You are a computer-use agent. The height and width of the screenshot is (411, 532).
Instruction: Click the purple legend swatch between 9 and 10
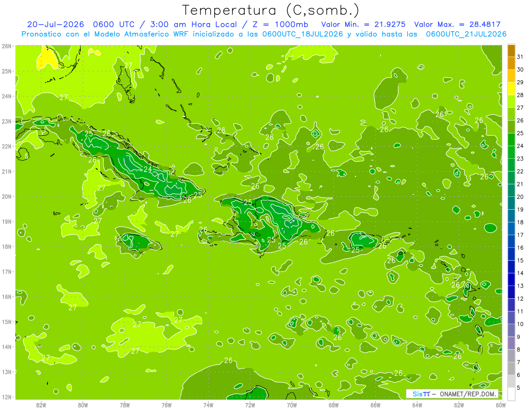(x=511, y=330)
